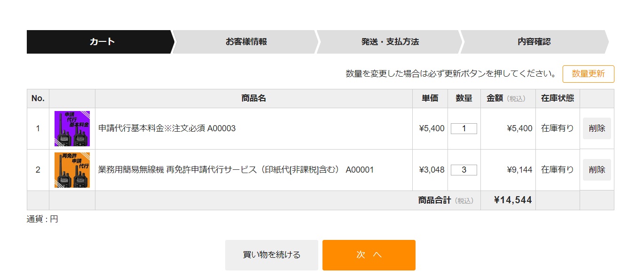
Task: Click the 在庫状態 column header
Action: [557, 98]
